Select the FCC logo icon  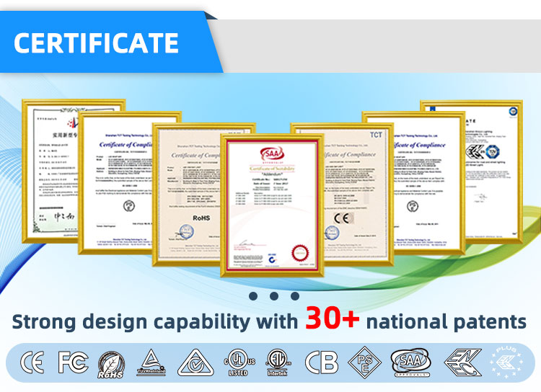point(73,362)
